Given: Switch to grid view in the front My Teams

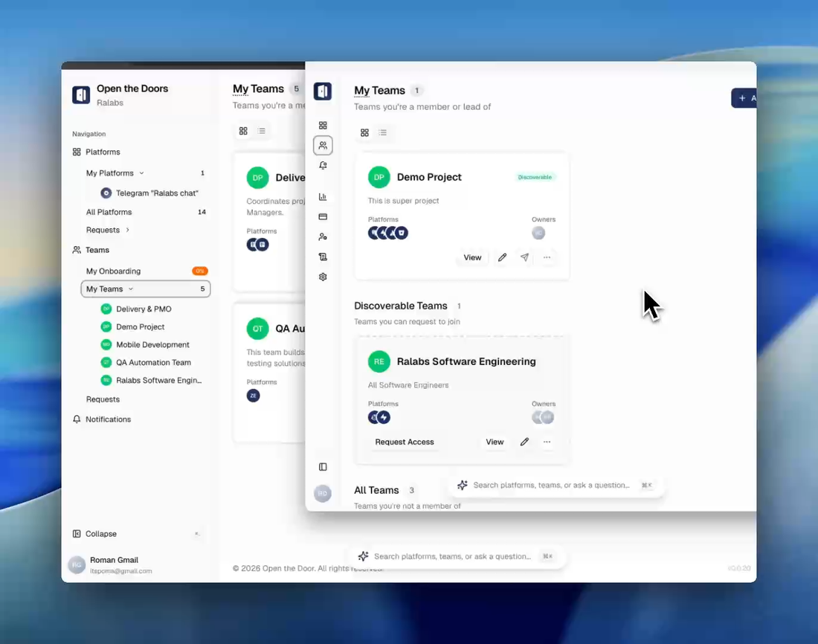Looking at the screenshot, I should [x=364, y=132].
